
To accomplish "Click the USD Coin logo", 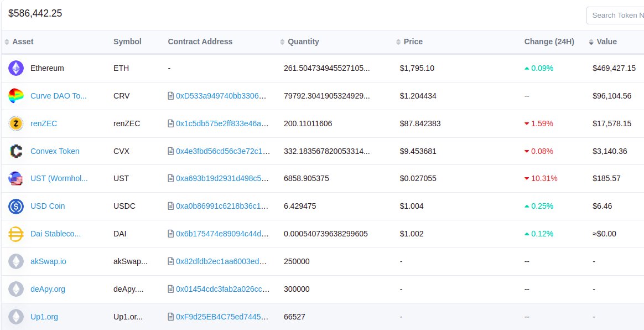I will 16,206.
